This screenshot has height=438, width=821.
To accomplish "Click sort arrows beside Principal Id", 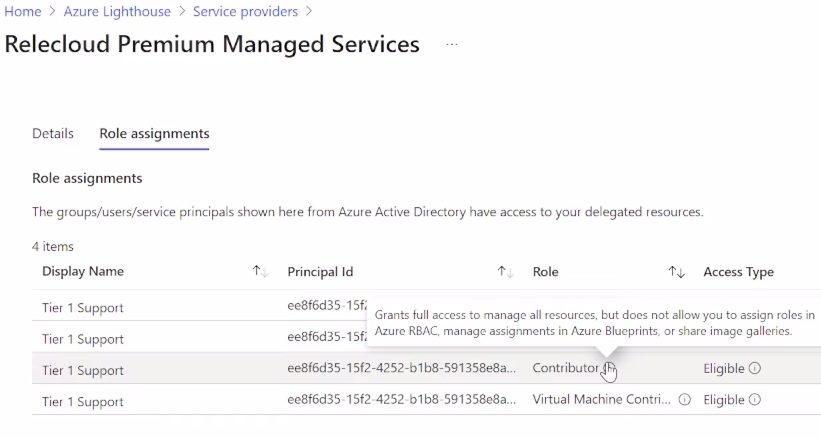I will coord(505,272).
